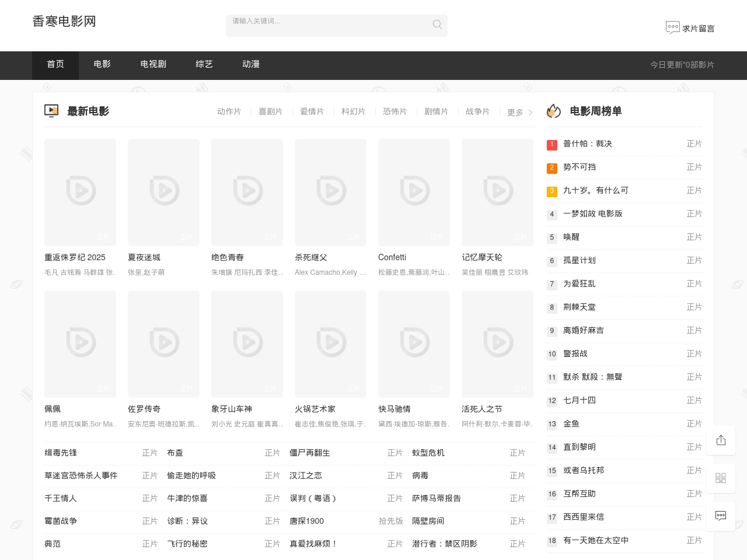Click the message icon in floating sidebar
Image resolution: width=747 pixels, height=560 pixels.
point(721,516)
